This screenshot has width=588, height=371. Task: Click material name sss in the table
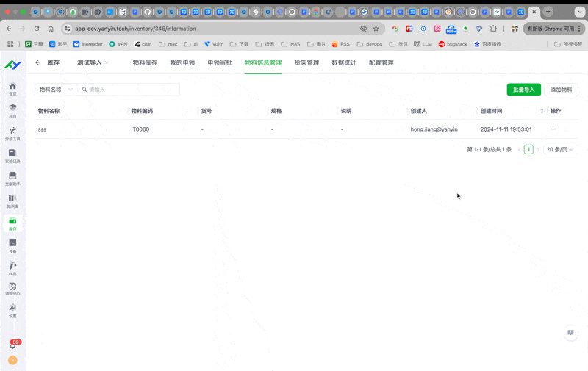(42, 129)
